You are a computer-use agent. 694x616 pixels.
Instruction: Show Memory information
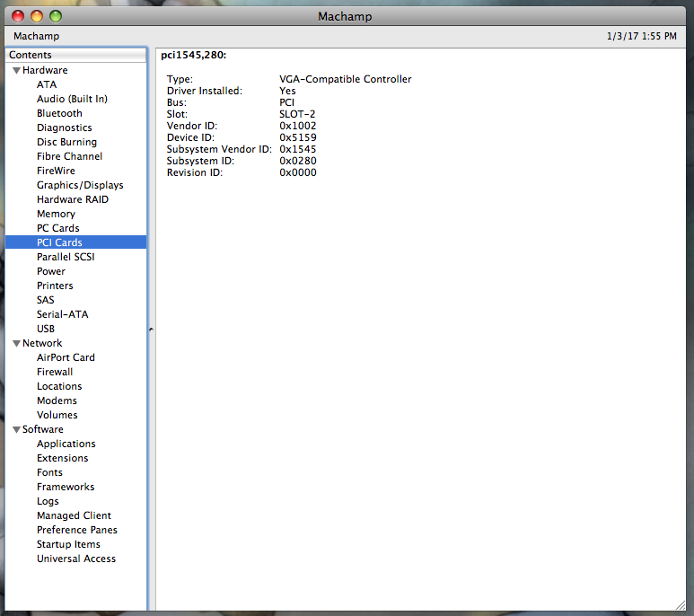coord(56,214)
